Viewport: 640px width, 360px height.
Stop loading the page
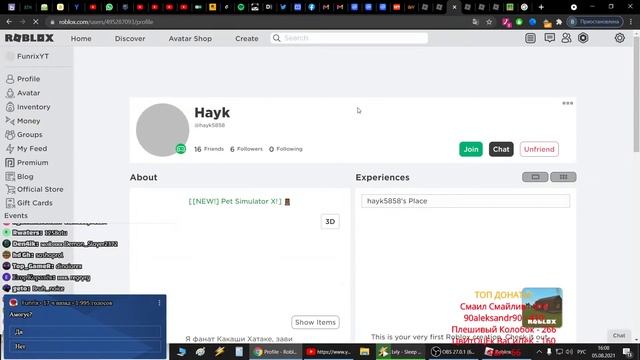(36, 22)
